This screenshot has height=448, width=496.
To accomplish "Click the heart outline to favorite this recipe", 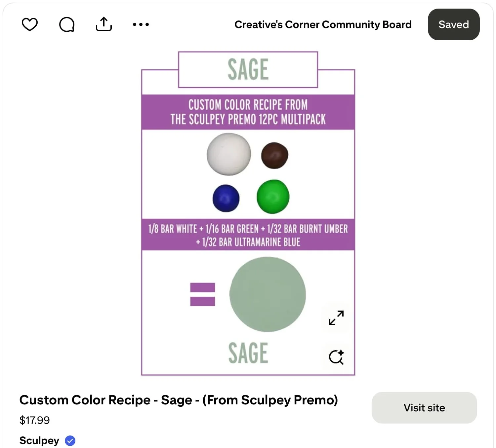I will coord(29,24).
